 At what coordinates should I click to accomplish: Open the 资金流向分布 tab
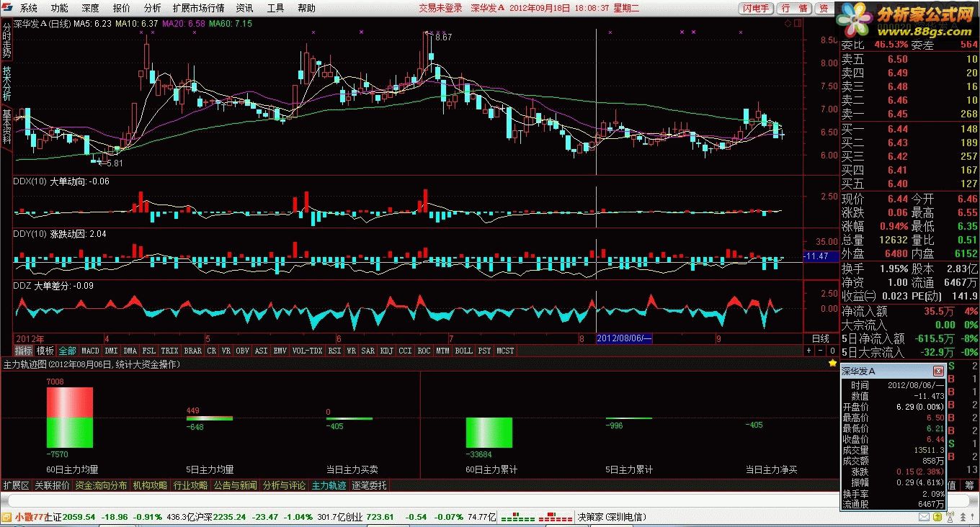tap(101, 485)
